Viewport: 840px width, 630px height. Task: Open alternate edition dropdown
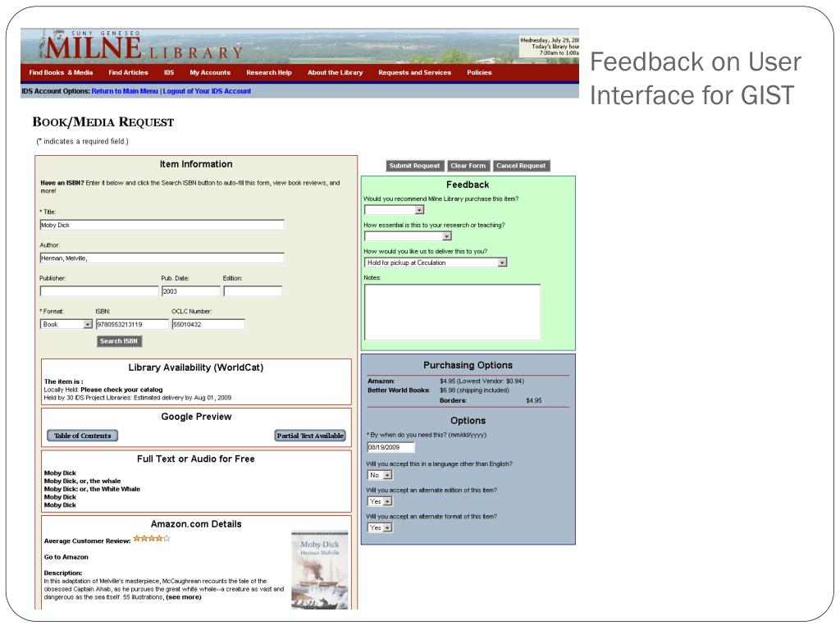coord(380,501)
